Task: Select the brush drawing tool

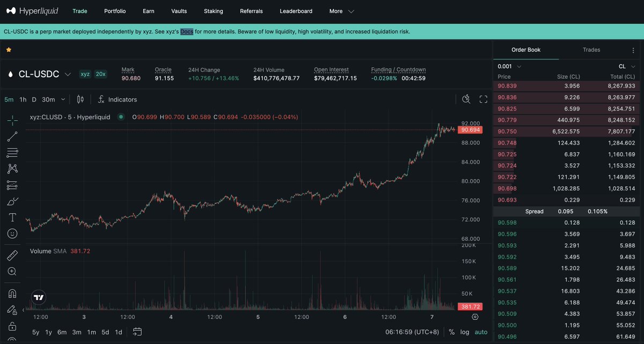Action: pos(12,201)
